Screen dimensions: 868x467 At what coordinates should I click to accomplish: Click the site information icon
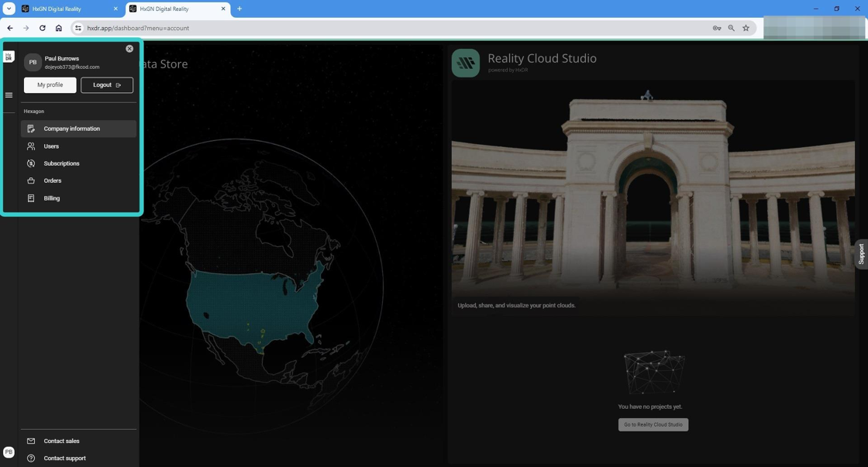pos(78,28)
